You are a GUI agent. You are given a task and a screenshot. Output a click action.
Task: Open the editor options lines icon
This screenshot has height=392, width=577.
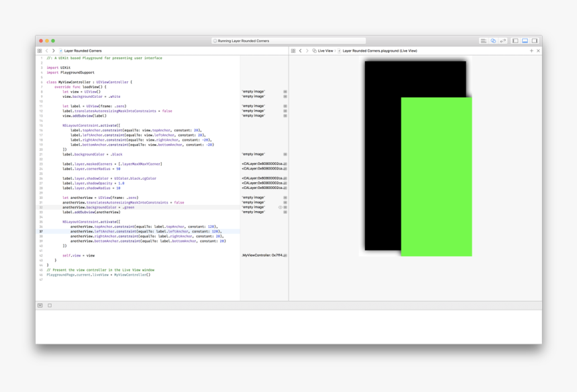(x=484, y=41)
